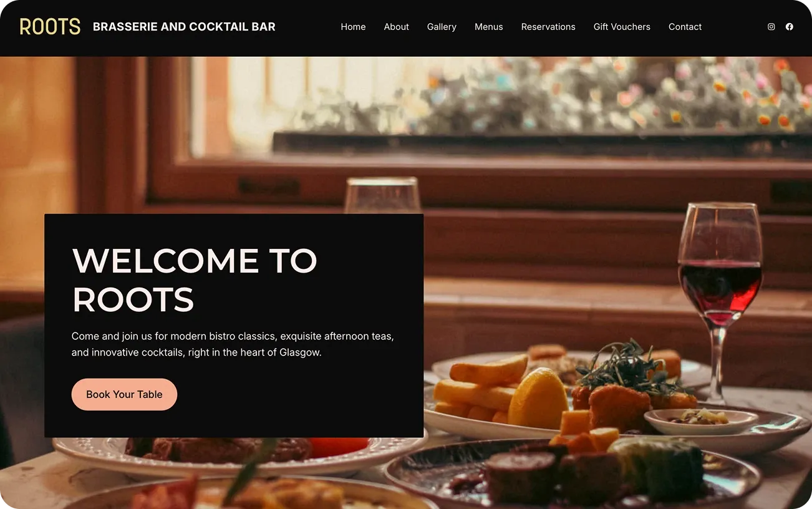The width and height of the screenshot is (812, 509).
Task: Open the Instagram social icon
Action: (x=771, y=27)
